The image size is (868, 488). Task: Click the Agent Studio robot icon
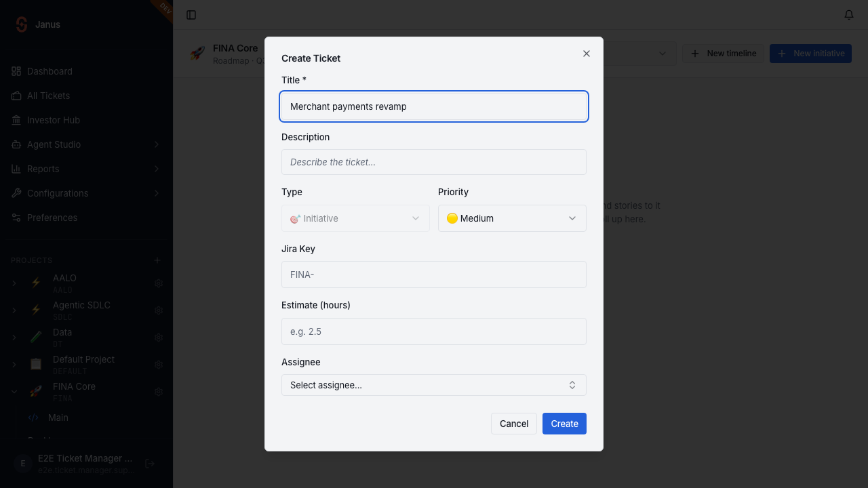16,144
